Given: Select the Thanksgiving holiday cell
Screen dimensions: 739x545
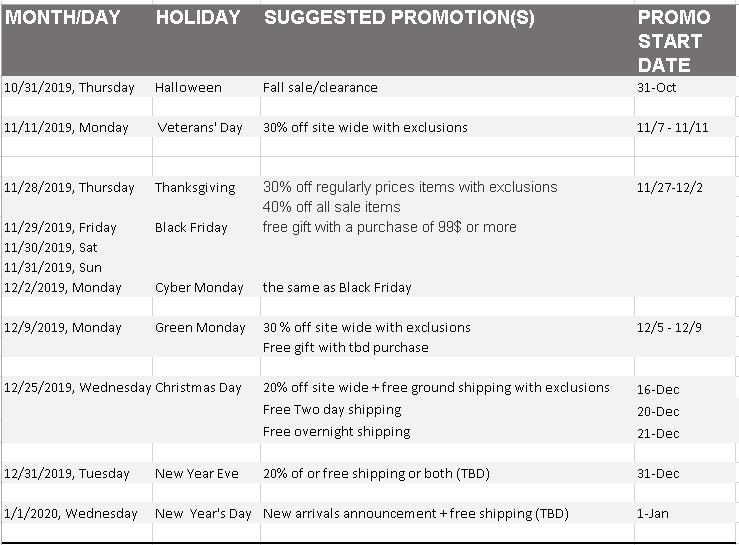Looking at the screenshot, I should [206, 187].
